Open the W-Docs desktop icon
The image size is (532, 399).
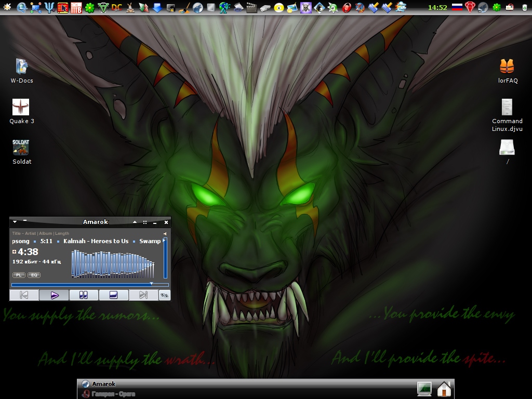click(x=22, y=71)
